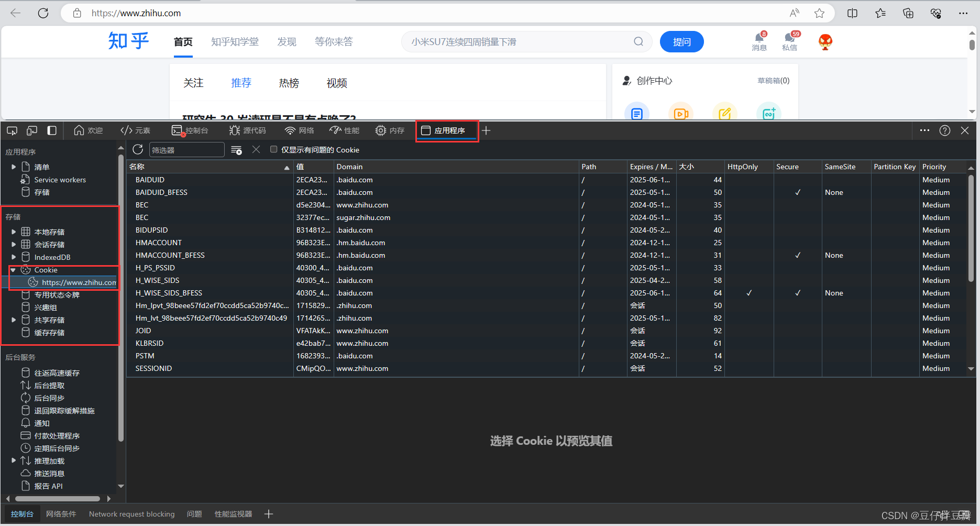Switch to 视频 feed tab
The width and height of the screenshot is (980, 526).
coord(337,83)
